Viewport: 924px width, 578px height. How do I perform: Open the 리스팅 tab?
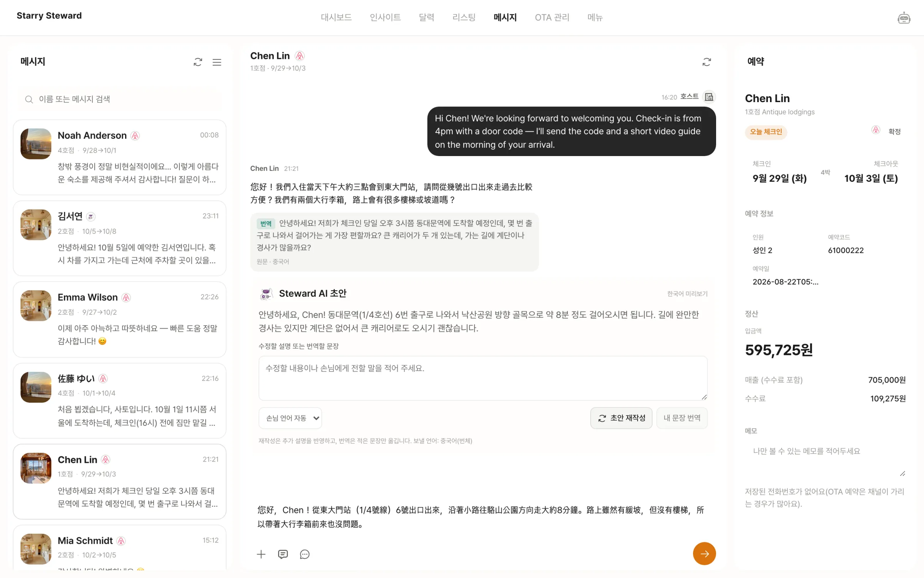(464, 17)
